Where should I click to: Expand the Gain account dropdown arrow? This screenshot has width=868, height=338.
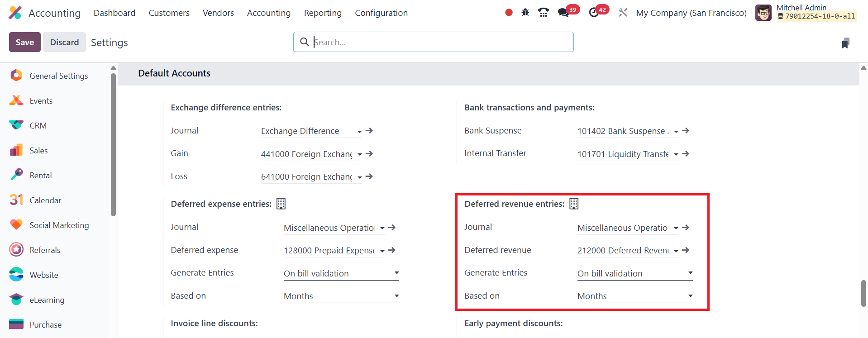pos(360,154)
